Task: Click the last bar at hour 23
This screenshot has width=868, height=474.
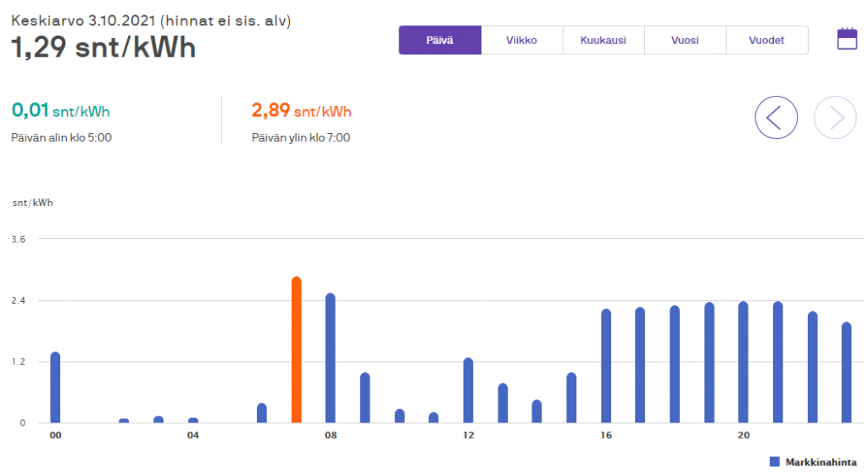Action: tap(846, 372)
